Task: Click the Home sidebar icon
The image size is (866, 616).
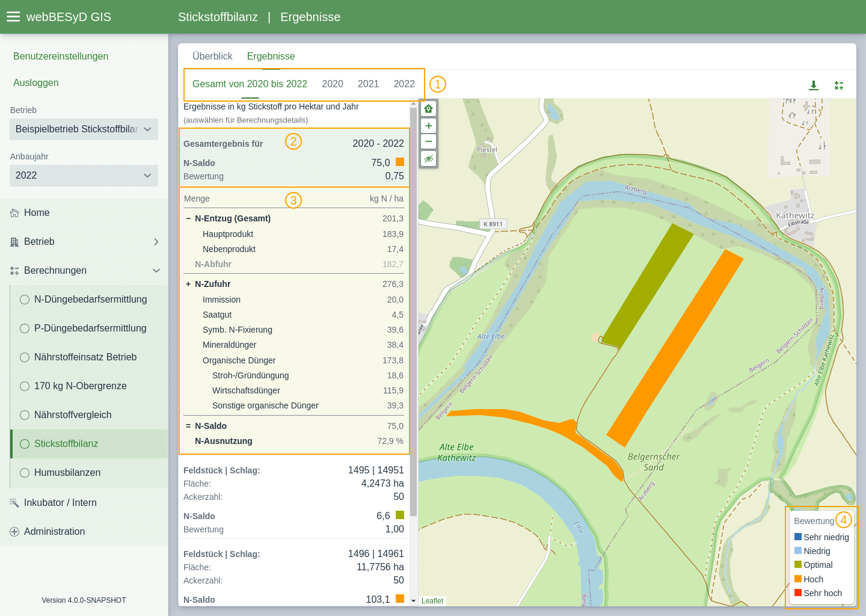Action: pos(14,213)
